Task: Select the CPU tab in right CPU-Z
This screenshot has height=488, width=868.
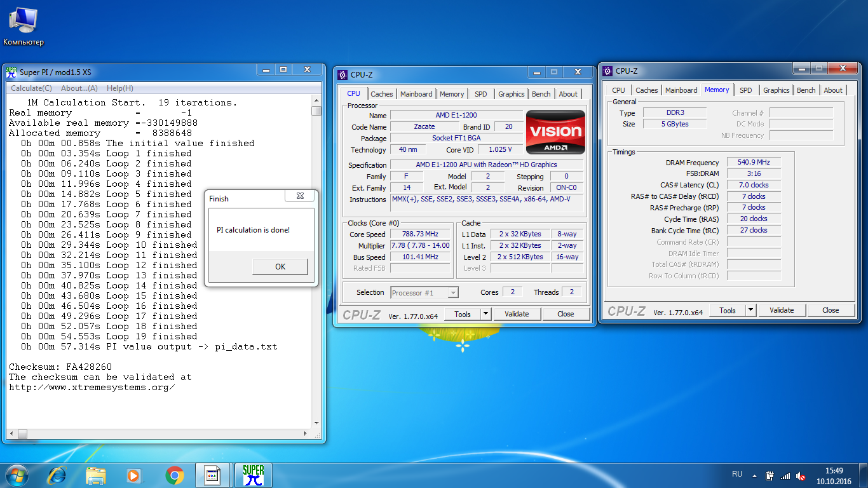Action: tap(619, 90)
